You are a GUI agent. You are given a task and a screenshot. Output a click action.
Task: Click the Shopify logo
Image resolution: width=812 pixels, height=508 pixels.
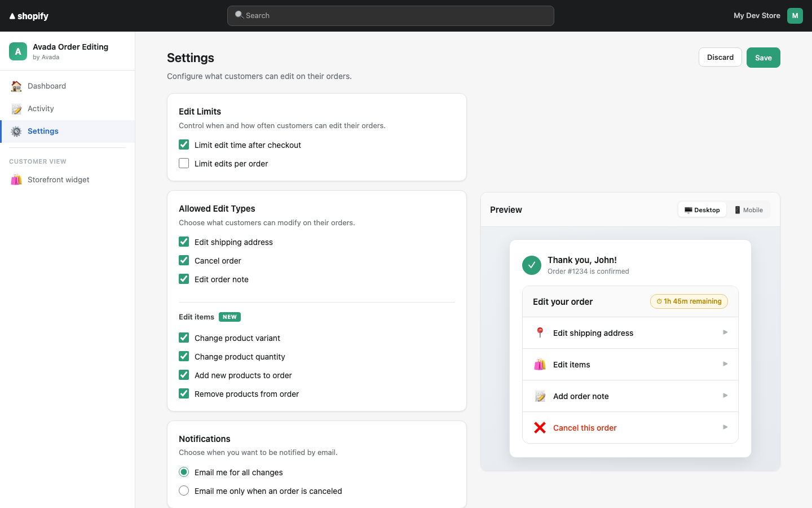[x=29, y=16]
